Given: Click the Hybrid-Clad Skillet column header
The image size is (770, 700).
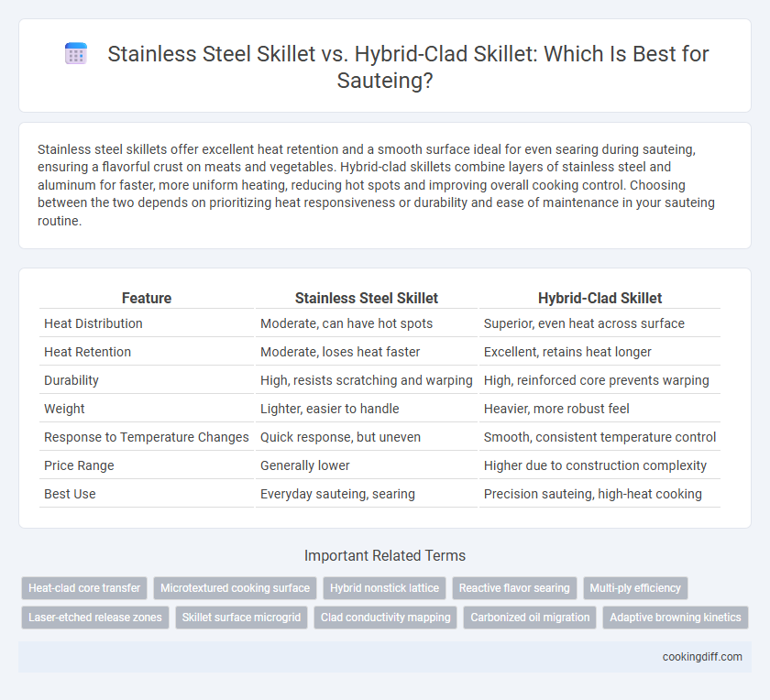Looking at the screenshot, I should point(599,298).
